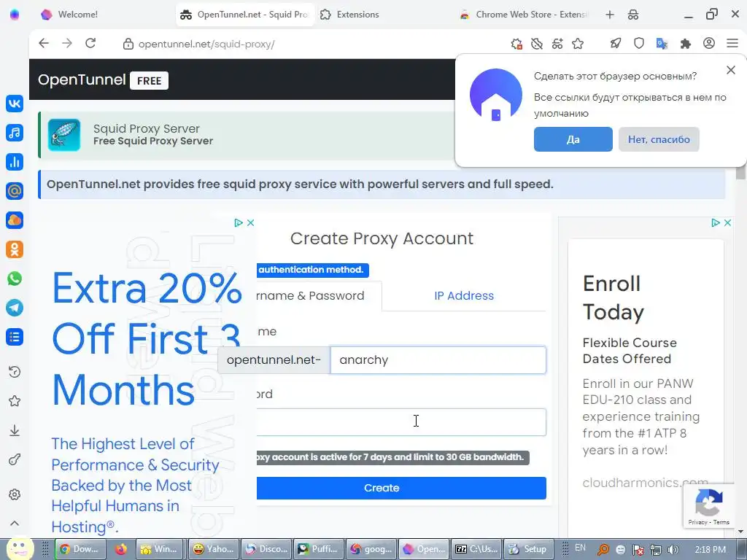View site security lock info
The width and height of the screenshot is (747, 560).
click(x=128, y=44)
